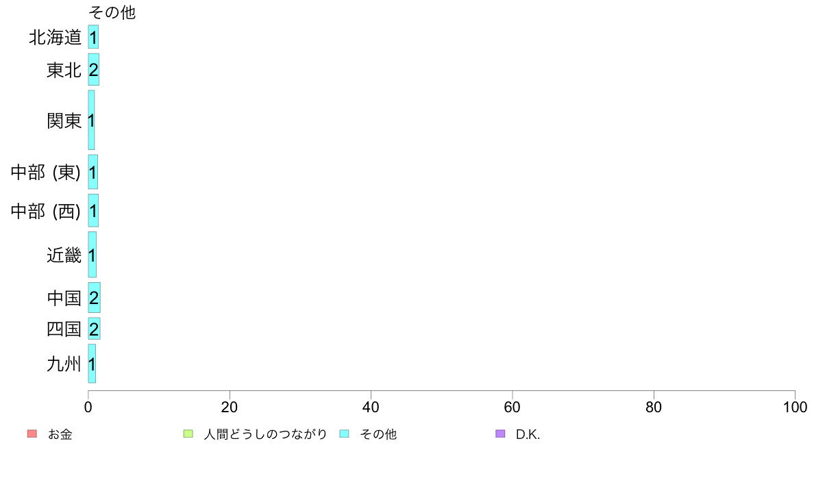
Task: Click the green 人間どうしのつながり legend swatch
Action: (x=188, y=433)
